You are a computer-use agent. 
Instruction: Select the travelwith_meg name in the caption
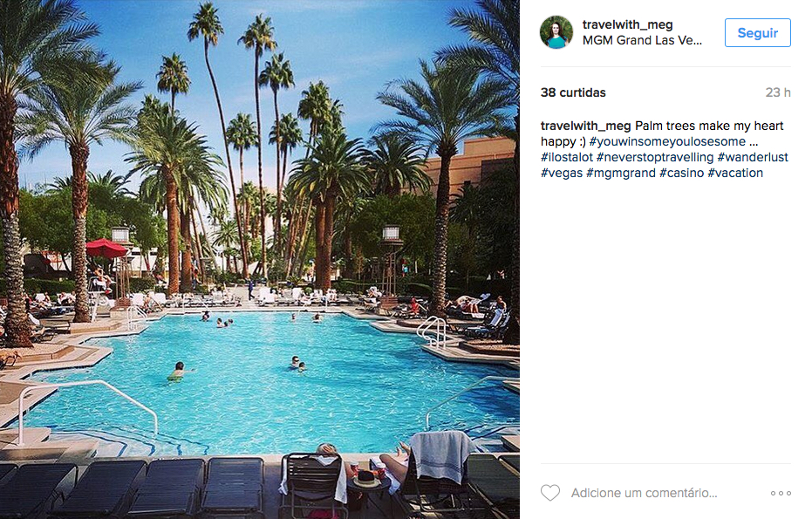[x=586, y=126]
